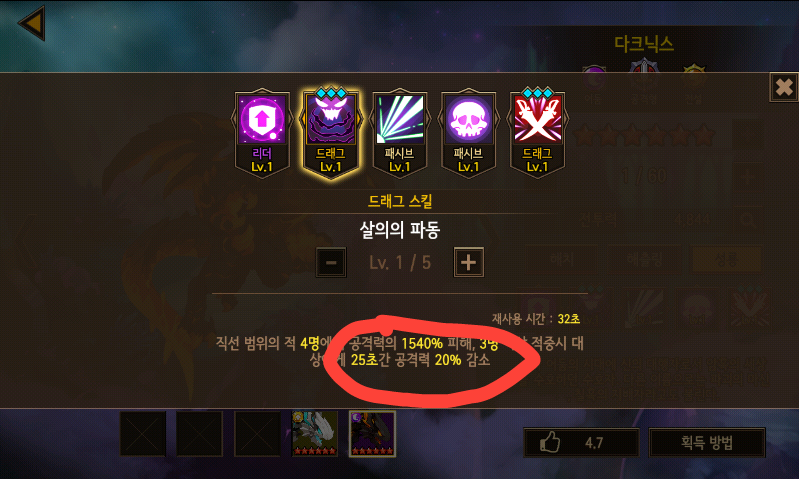Tap the thumbs-up like icon

click(x=550, y=442)
